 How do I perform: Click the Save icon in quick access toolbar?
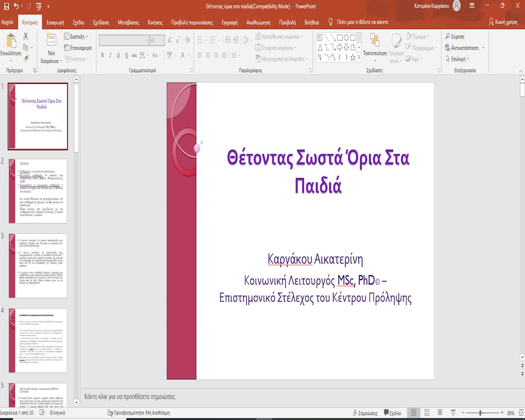6,6
